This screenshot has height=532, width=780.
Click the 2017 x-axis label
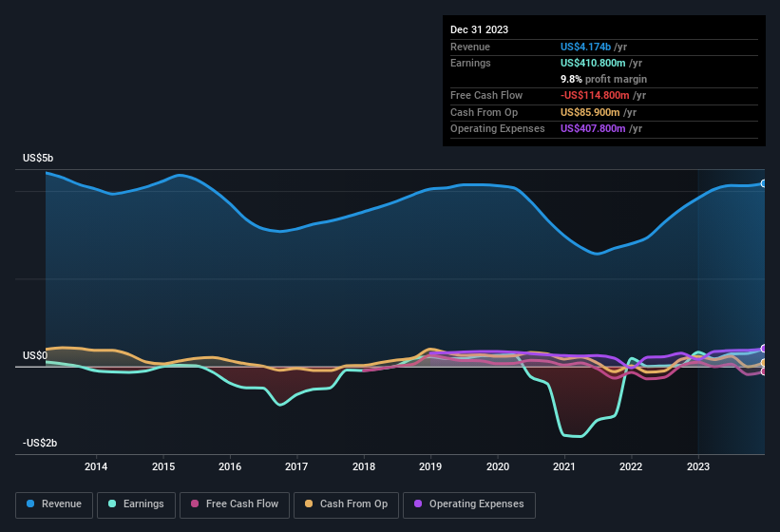[296, 466]
